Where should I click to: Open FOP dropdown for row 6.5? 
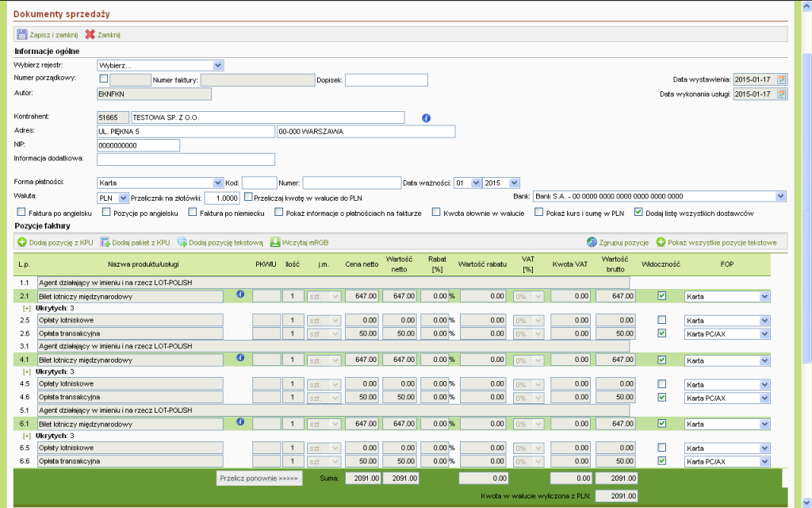click(727, 448)
